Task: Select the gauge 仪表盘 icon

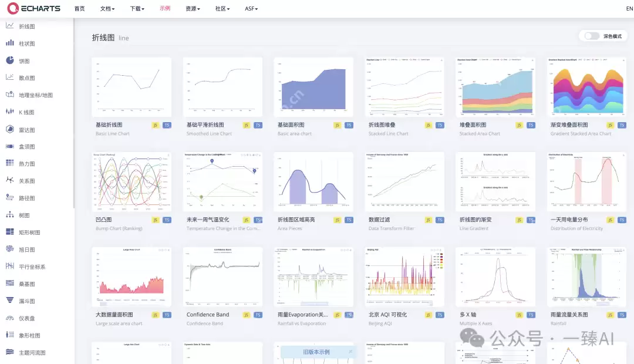Action: coord(10,318)
